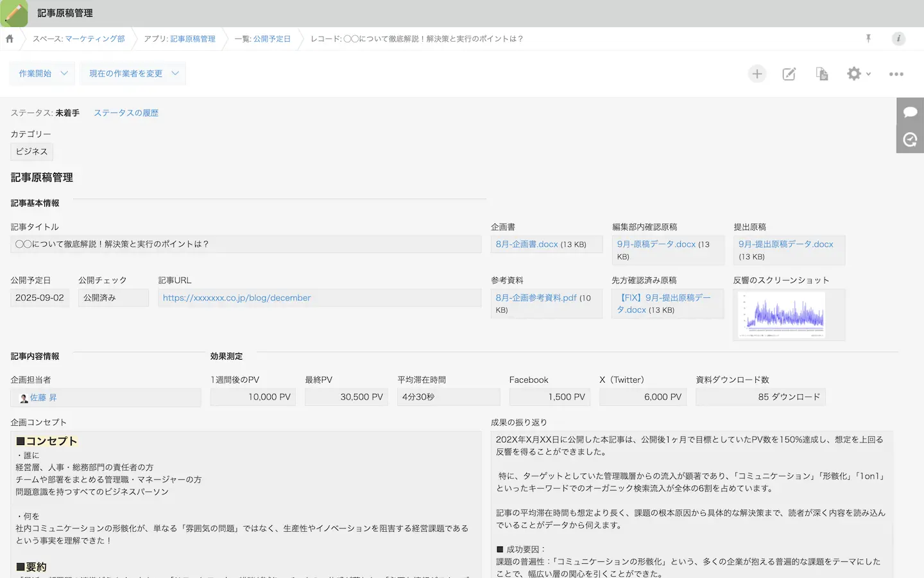Click the pin icon in breadcrumb bar
The image size is (924, 578).
[x=868, y=39]
